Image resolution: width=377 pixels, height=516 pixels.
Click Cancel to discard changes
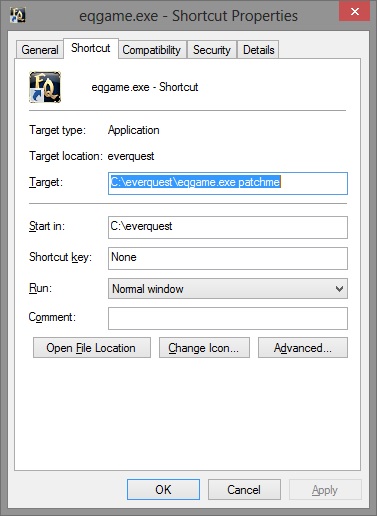tap(244, 490)
